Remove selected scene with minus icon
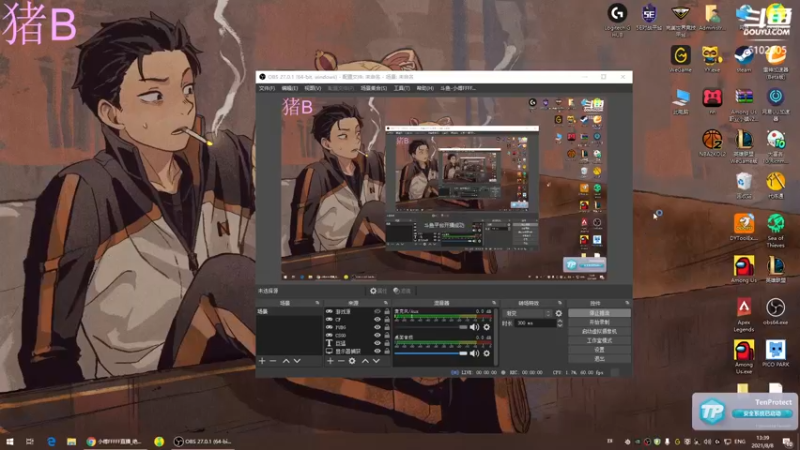 click(x=273, y=361)
